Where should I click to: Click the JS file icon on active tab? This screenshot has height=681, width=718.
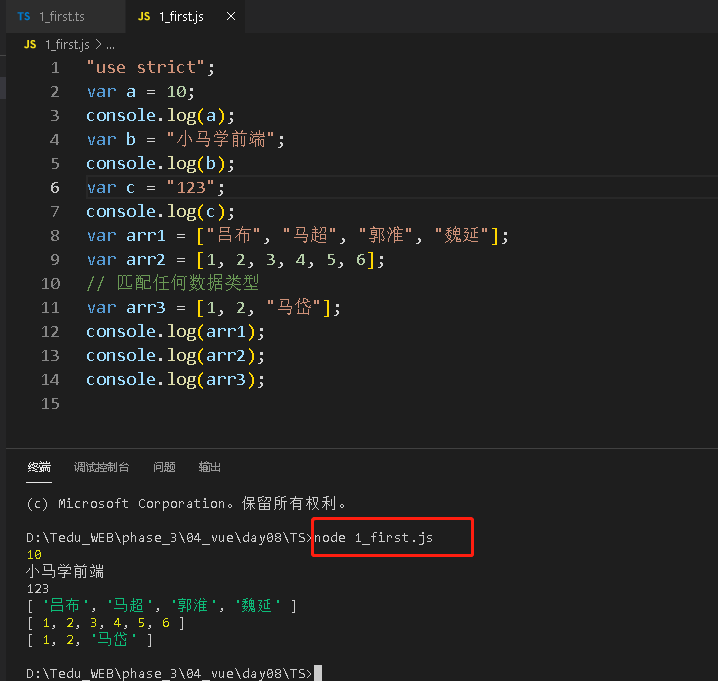pos(144,16)
